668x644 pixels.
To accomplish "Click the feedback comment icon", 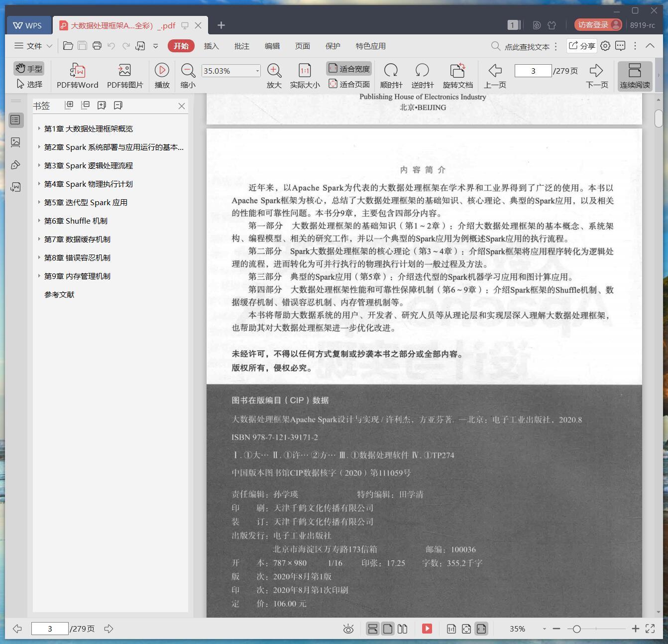I will [620, 46].
